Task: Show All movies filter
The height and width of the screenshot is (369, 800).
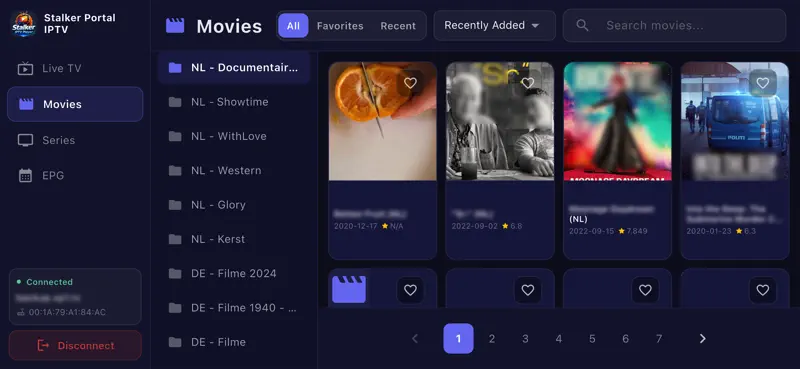Action: (x=293, y=26)
